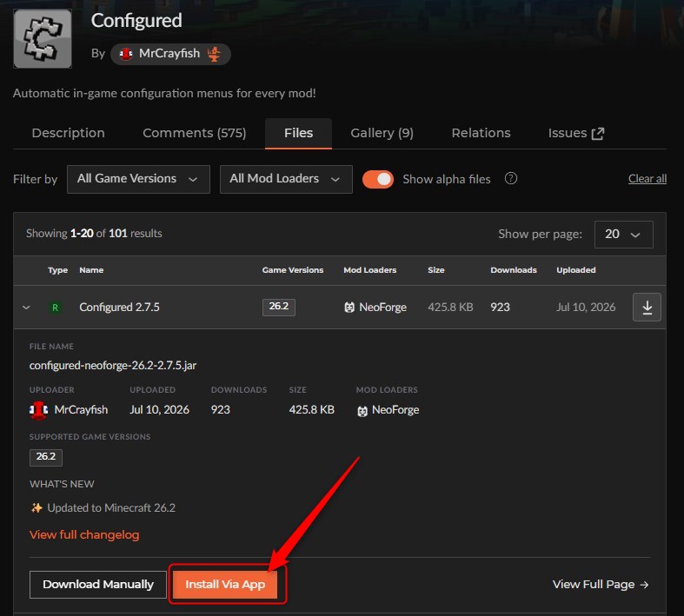Click the Name column header
This screenshot has width=684, height=616.
tap(91, 270)
